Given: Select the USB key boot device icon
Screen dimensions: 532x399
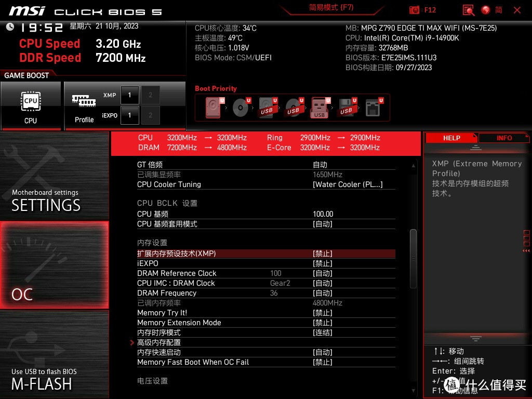Looking at the screenshot, I should (x=320, y=108).
